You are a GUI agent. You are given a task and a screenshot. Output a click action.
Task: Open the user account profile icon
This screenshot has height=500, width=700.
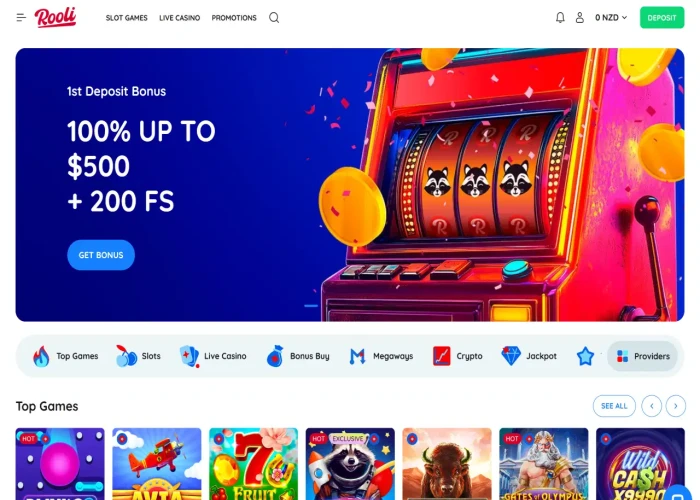tap(579, 18)
